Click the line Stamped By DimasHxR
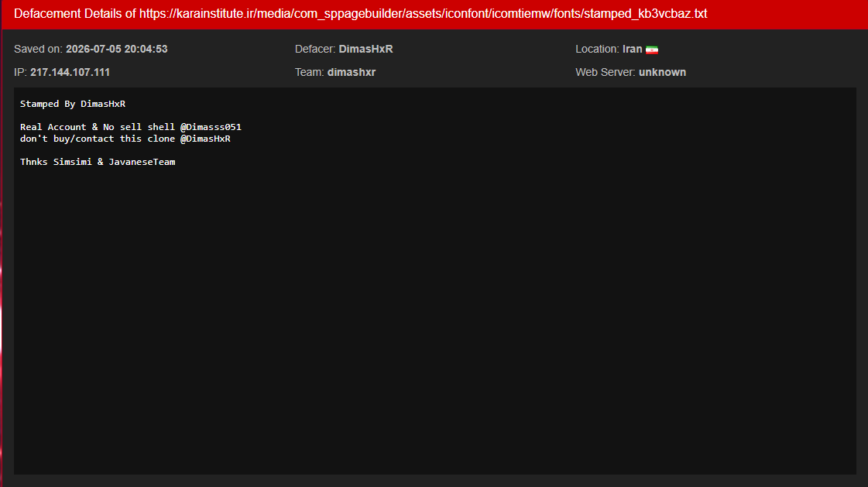The height and width of the screenshot is (487, 868). [73, 104]
